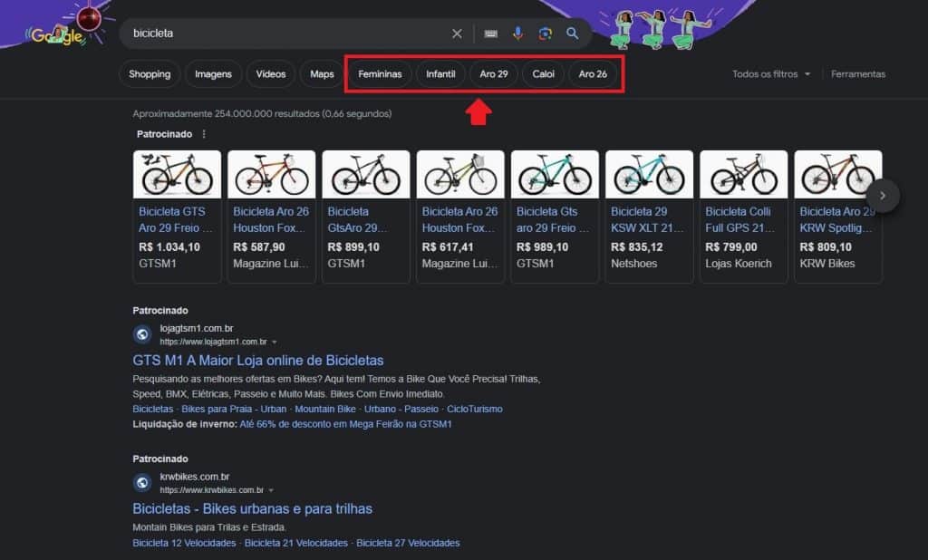Click globe favicon for lojagtsm1.com.br

(x=142, y=334)
